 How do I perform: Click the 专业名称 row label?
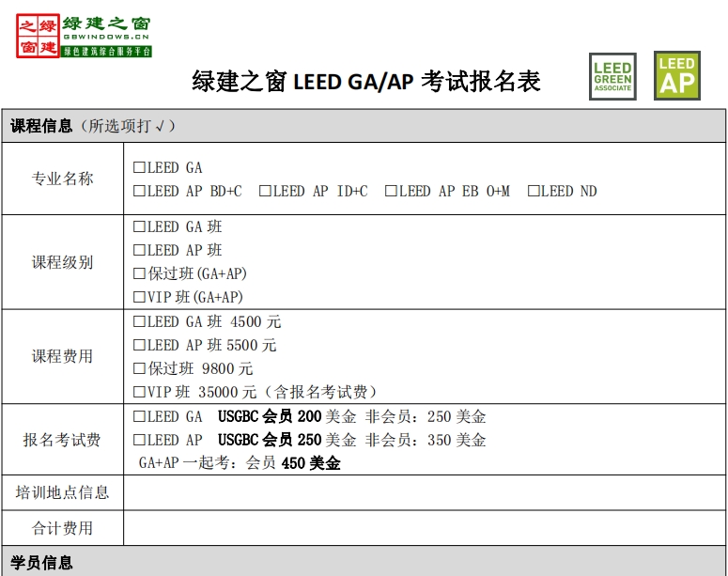coord(62,179)
